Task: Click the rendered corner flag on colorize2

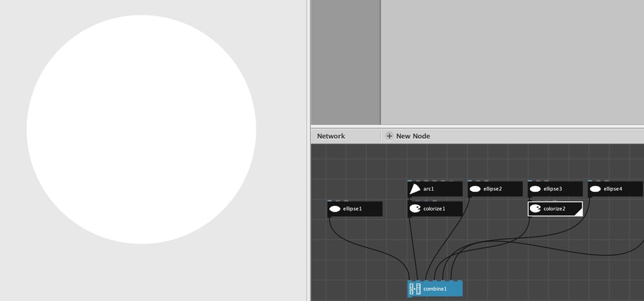Action: [x=579, y=212]
